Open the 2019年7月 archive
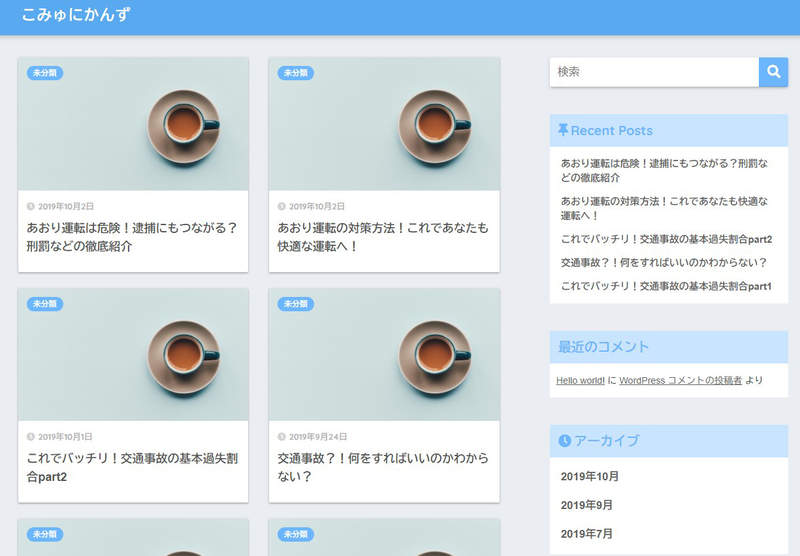Image resolution: width=800 pixels, height=556 pixels. 587,534
